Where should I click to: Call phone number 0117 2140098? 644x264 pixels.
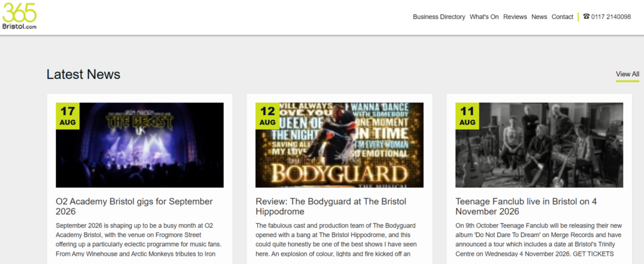pos(611,17)
